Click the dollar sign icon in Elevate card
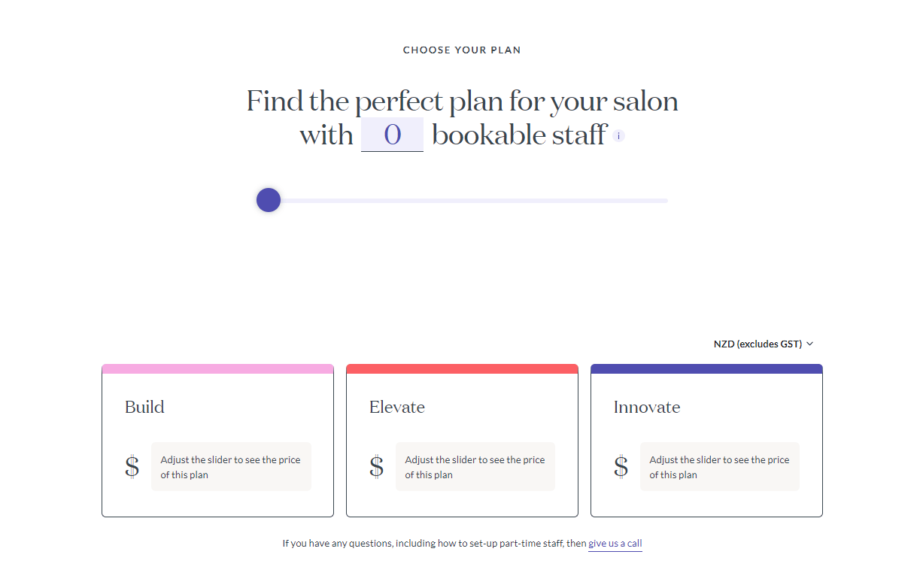The height and width of the screenshot is (588, 923). (x=377, y=467)
